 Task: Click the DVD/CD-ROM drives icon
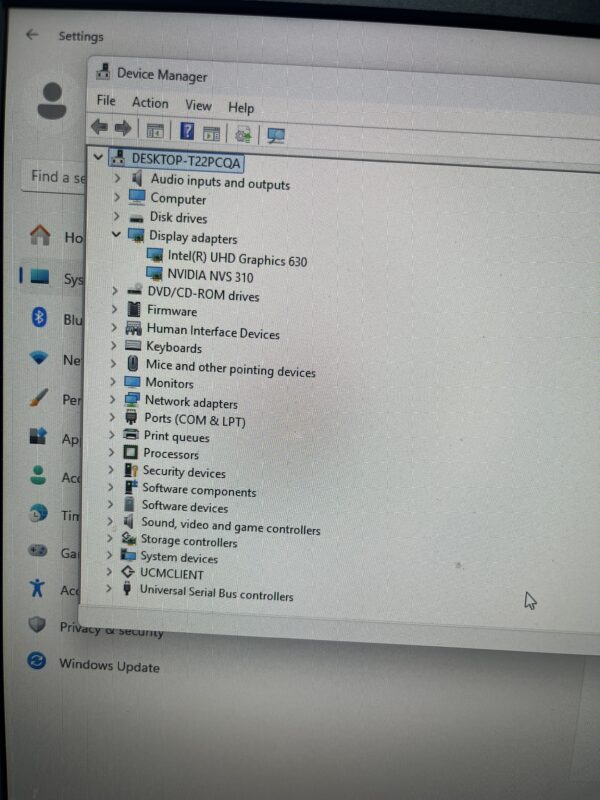tap(134, 290)
